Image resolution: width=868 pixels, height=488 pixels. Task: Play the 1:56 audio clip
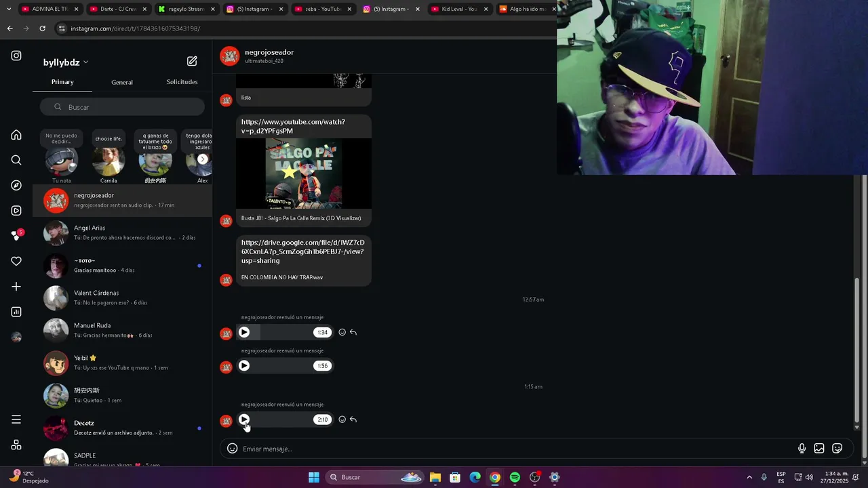244,366
